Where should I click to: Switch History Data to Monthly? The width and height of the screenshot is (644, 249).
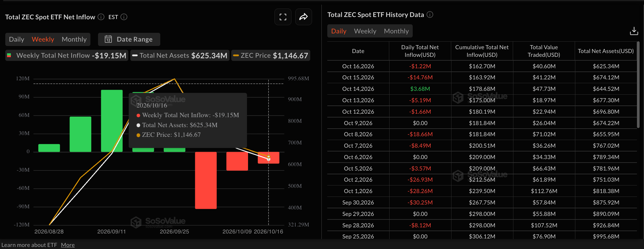click(396, 31)
